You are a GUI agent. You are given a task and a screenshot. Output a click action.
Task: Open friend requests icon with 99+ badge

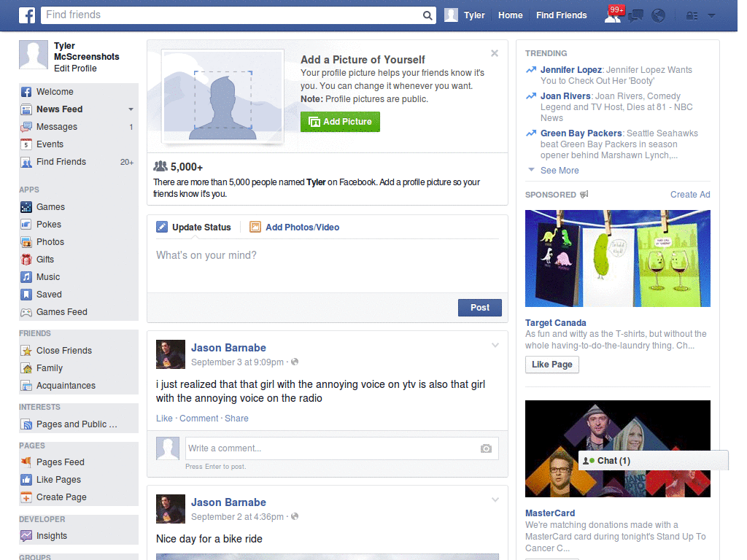point(613,15)
